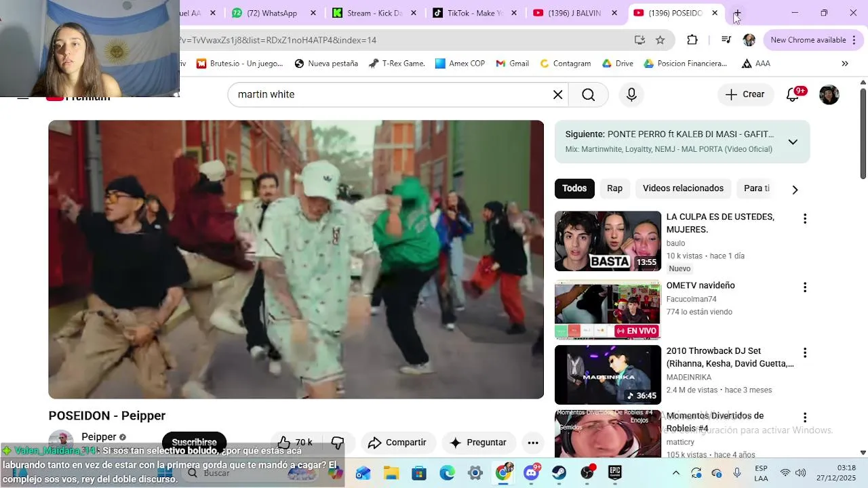The height and width of the screenshot is (488, 868).
Task: Open OMETV navideño live video title
Action: (701, 285)
